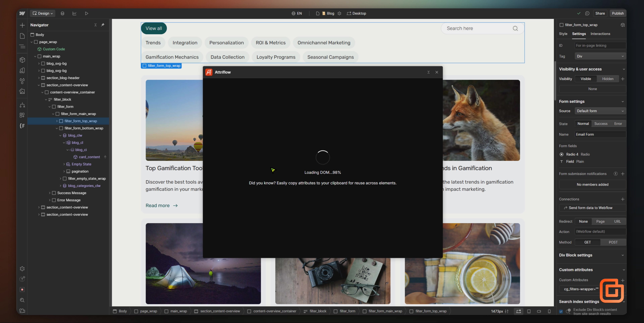Select the mobile portrait breakpoint icon
The height and width of the screenshot is (323, 644).
(x=549, y=311)
